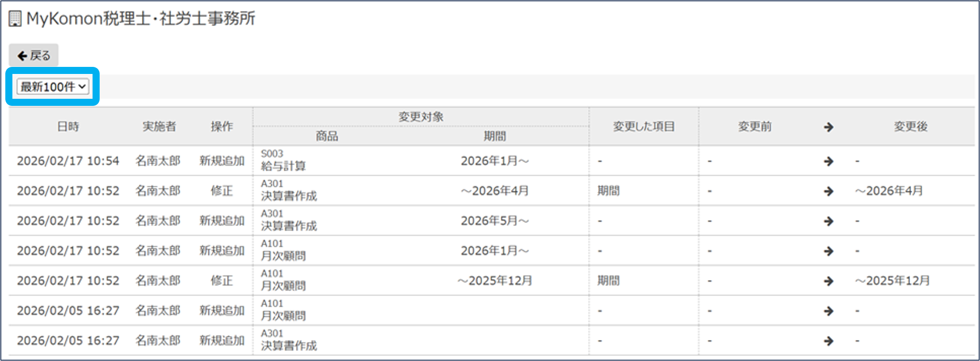
Task: Click arrow icon in last 決算書作成 row
Action: [828, 341]
